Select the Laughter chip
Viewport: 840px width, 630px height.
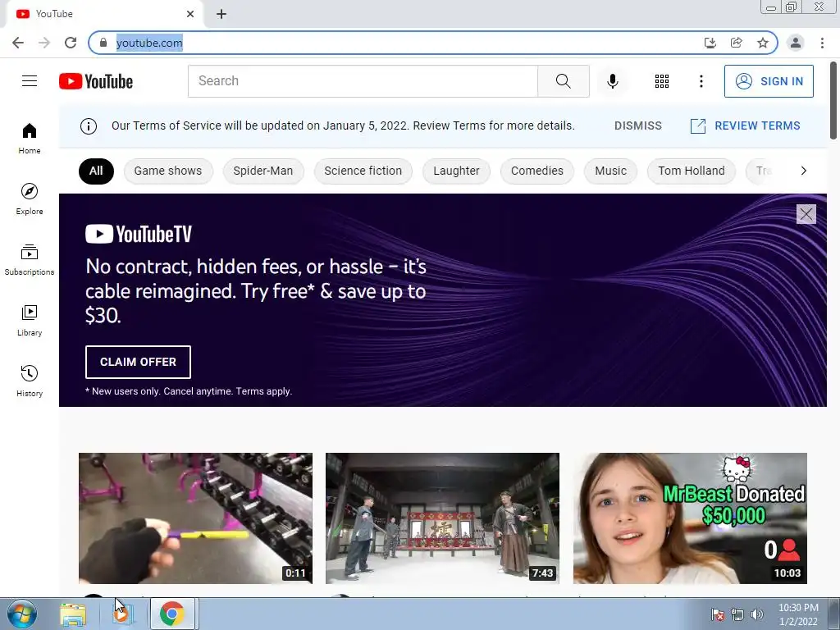tap(456, 171)
